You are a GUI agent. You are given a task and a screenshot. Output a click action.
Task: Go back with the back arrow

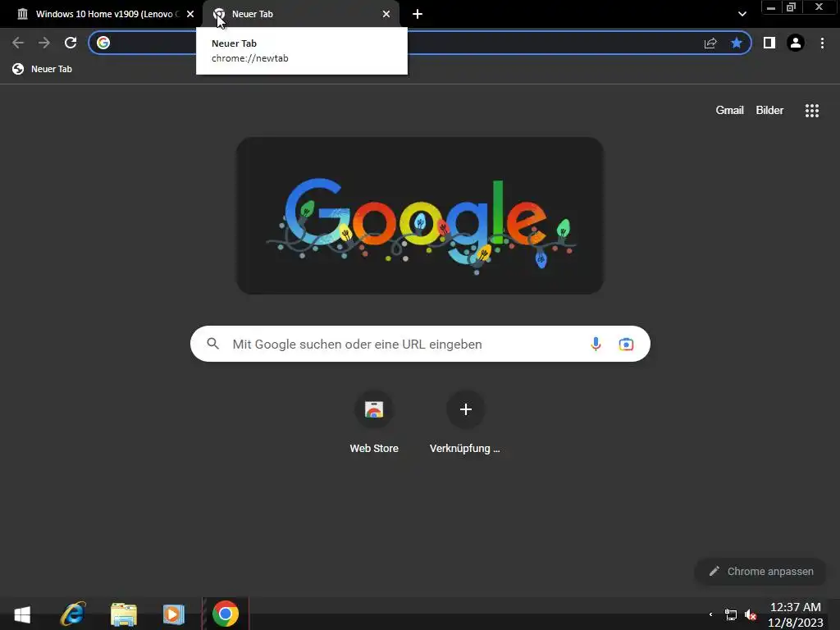[18, 43]
